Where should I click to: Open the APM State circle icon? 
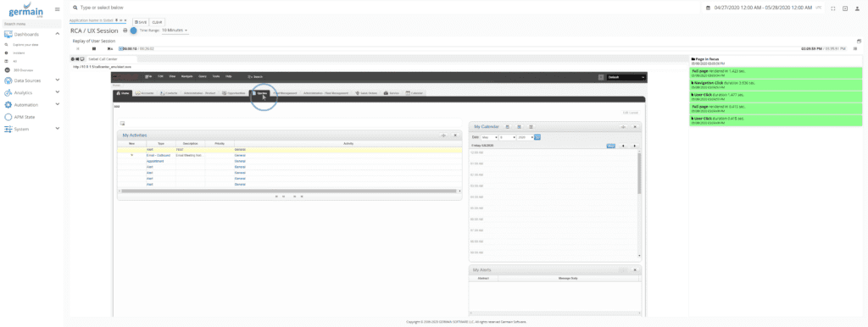click(8, 117)
